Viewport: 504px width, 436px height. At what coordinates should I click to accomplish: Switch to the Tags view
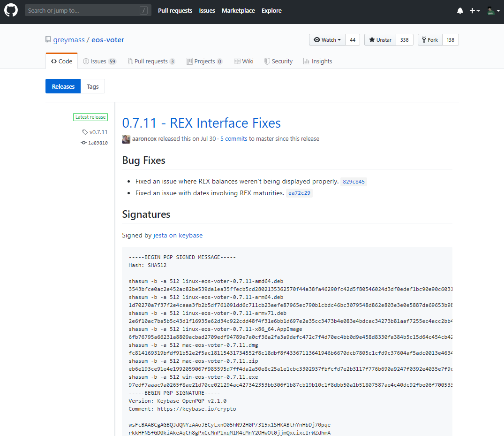pos(92,86)
